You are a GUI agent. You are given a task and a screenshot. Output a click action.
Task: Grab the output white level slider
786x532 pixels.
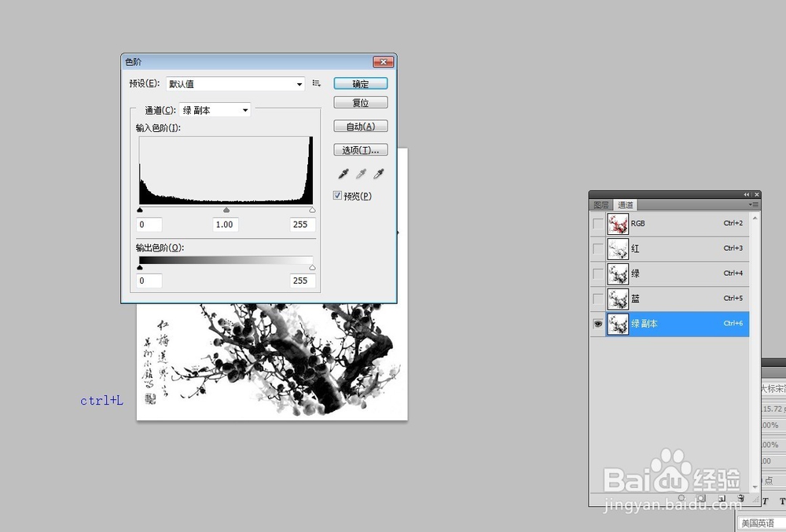(x=312, y=267)
